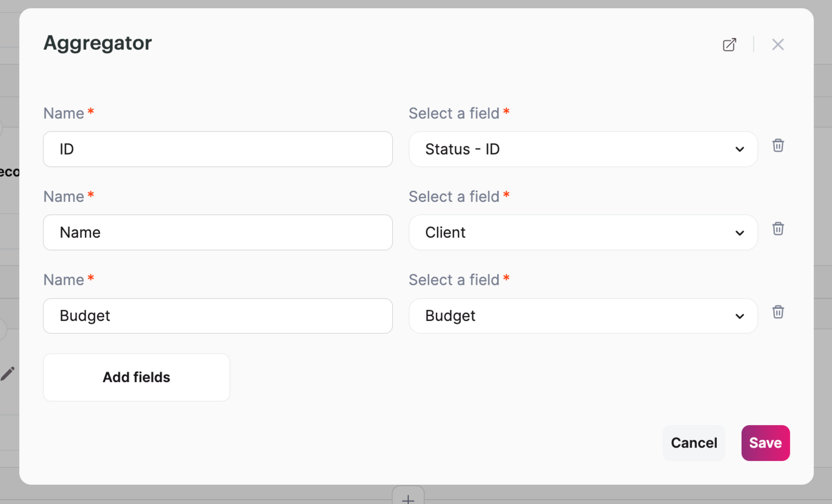This screenshot has height=504, width=832.
Task: Click the chevron on the Budget selector
Action: click(739, 316)
